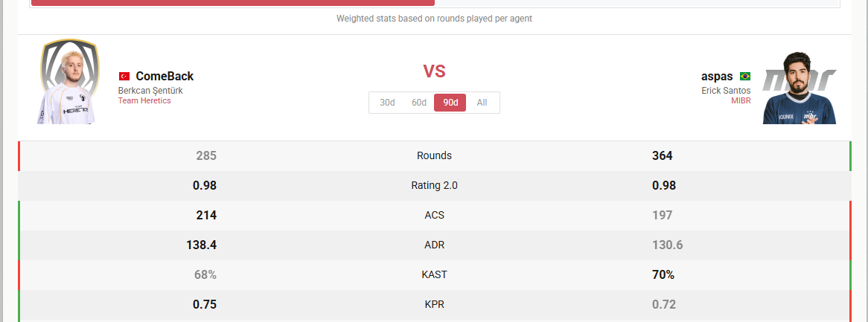Select the 30d time range
Viewport: 868px width, 322px height.
pyautogui.click(x=388, y=103)
